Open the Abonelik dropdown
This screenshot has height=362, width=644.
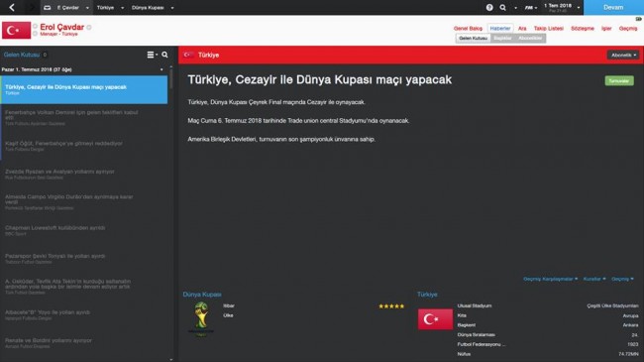623,55
